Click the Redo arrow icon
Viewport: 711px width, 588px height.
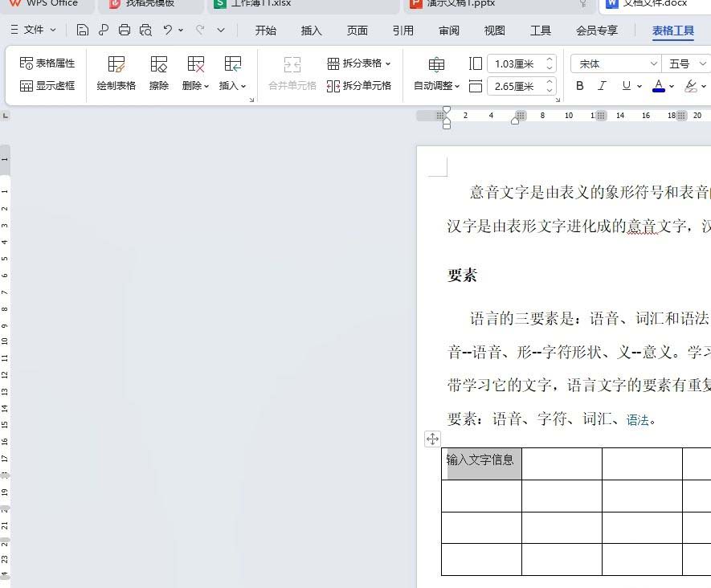[200, 31]
